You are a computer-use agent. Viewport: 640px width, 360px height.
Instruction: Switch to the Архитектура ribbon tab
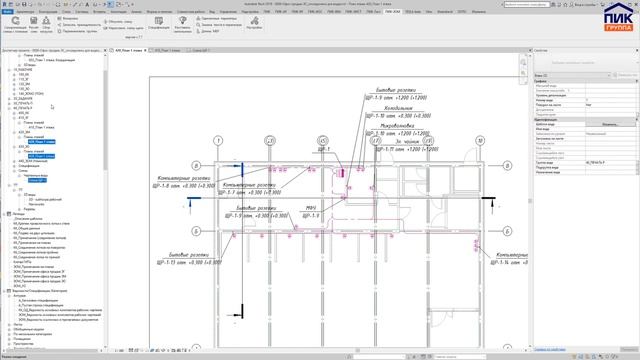click(x=25, y=12)
